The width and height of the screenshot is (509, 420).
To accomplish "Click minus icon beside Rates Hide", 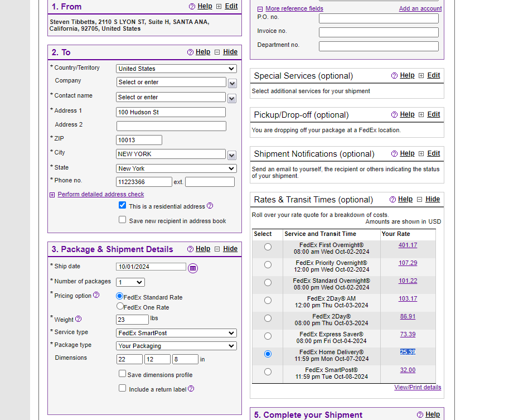I will [x=419, y=200].
